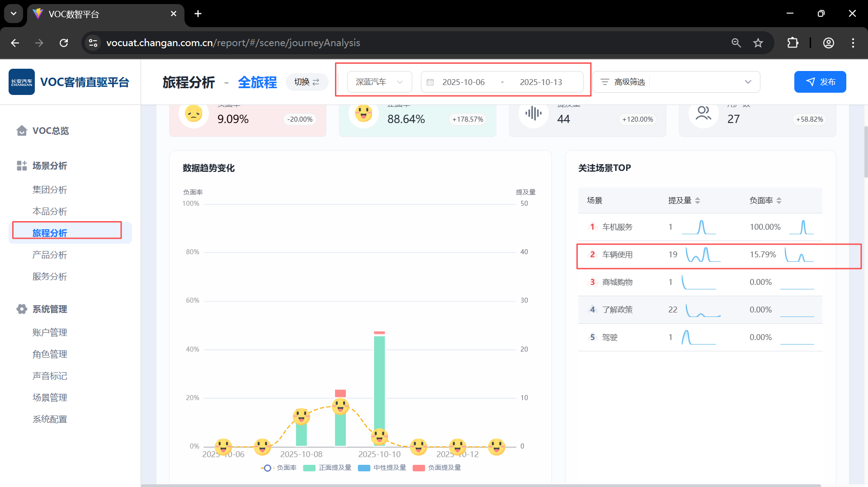Bookmark this page with star icon

click(x=758, y=43)
